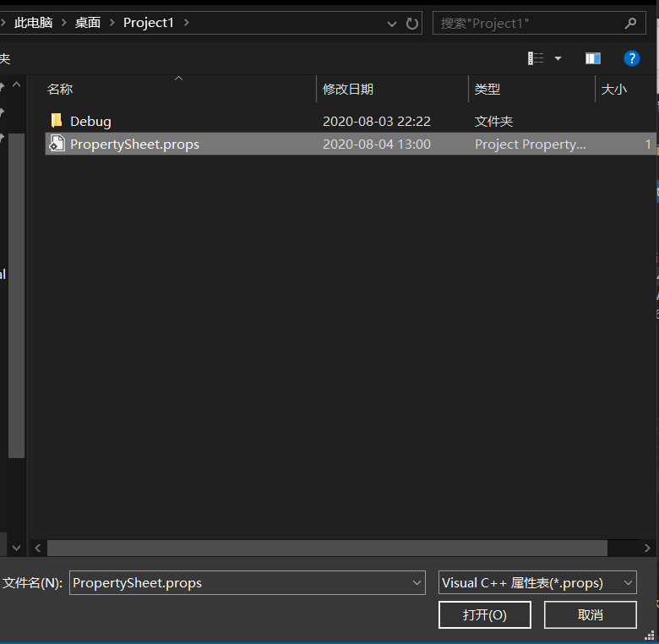This screenshot has width=659, height=644.
Task: Open the Visual C++ 属性表(*.props) filter dropdown
Action: click(537, 582)
